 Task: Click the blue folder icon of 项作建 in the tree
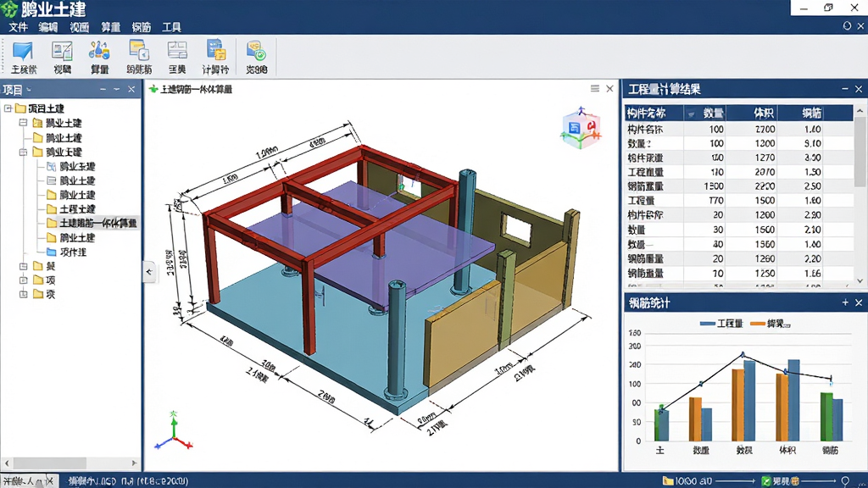(x=52, y=252)
